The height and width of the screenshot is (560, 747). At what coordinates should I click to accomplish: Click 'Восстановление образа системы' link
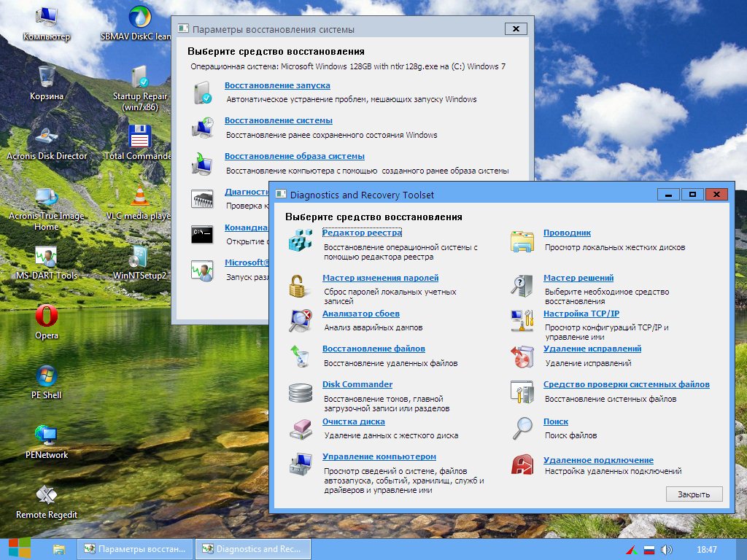point(294,156)
